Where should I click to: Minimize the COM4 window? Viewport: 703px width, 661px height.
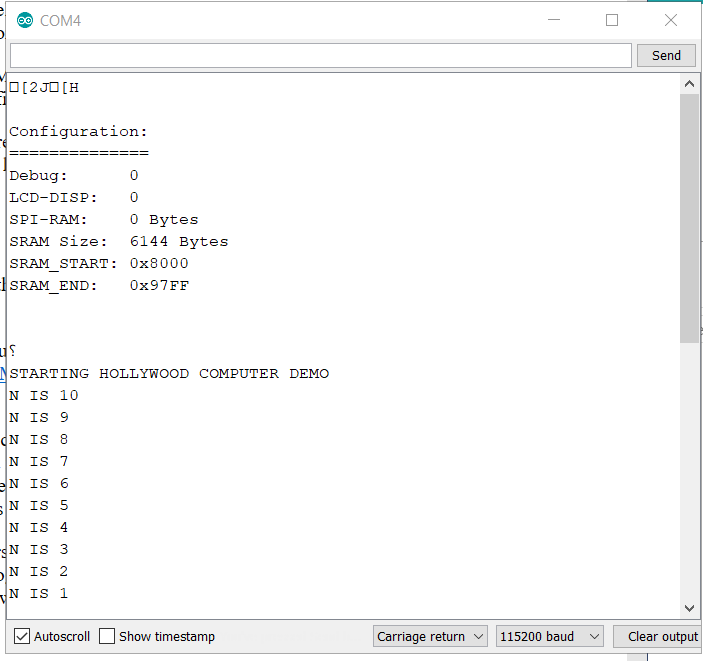click(x=554, y=20)
